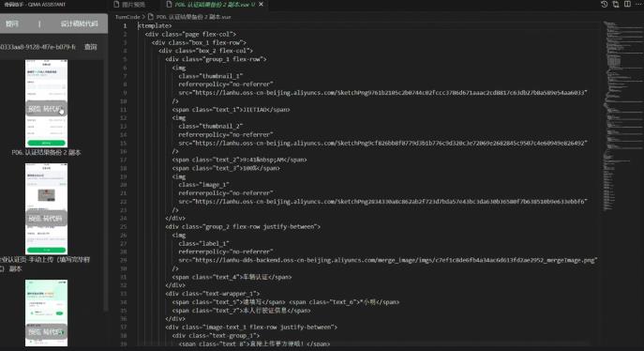Click the line with class="page flex-col"
This screenshot has height=351, width=644.
point(190,34)
